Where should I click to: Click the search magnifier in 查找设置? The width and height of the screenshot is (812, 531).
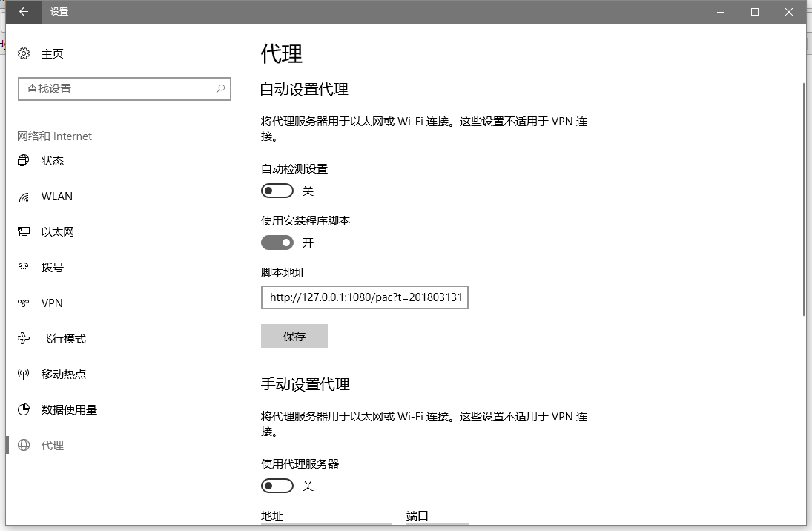(219, 88)
